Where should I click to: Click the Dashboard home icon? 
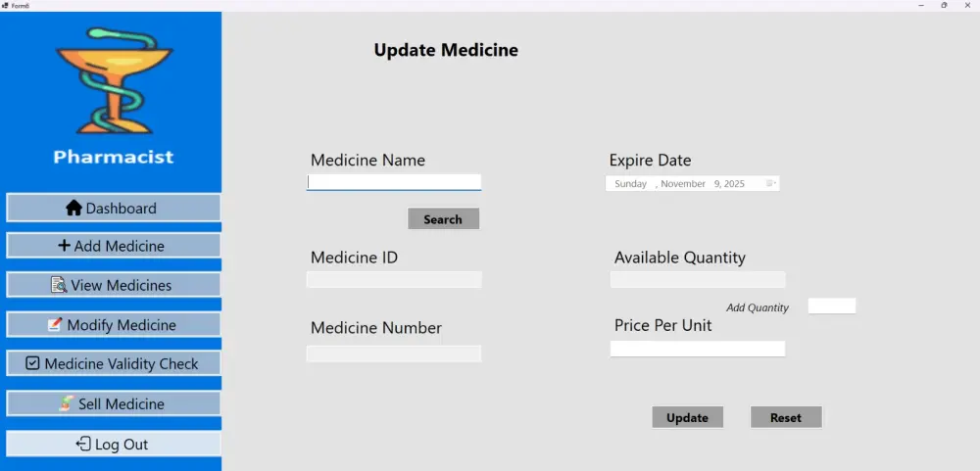coord(73,209)
